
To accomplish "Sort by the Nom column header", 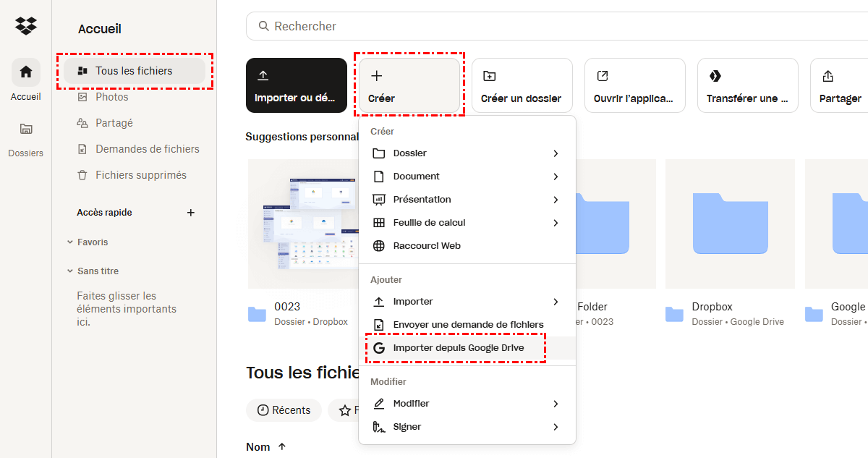I will click(258, 447).
